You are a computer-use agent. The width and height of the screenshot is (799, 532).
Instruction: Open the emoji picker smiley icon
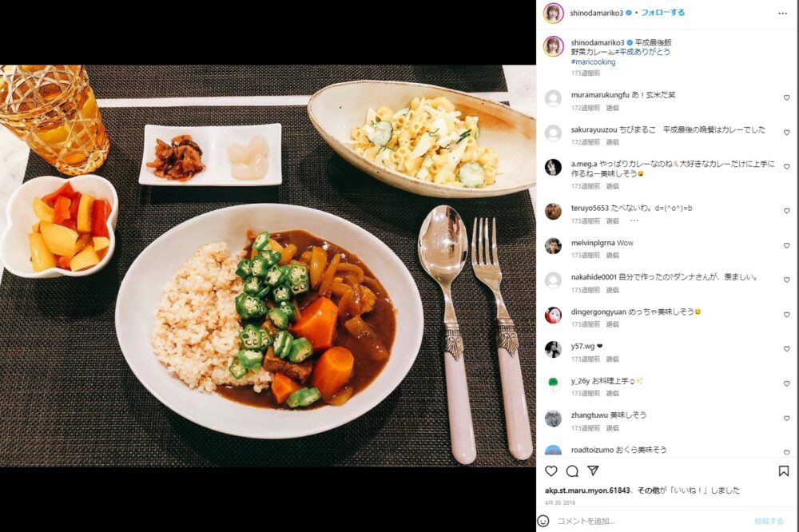click(x=543, y=521)
